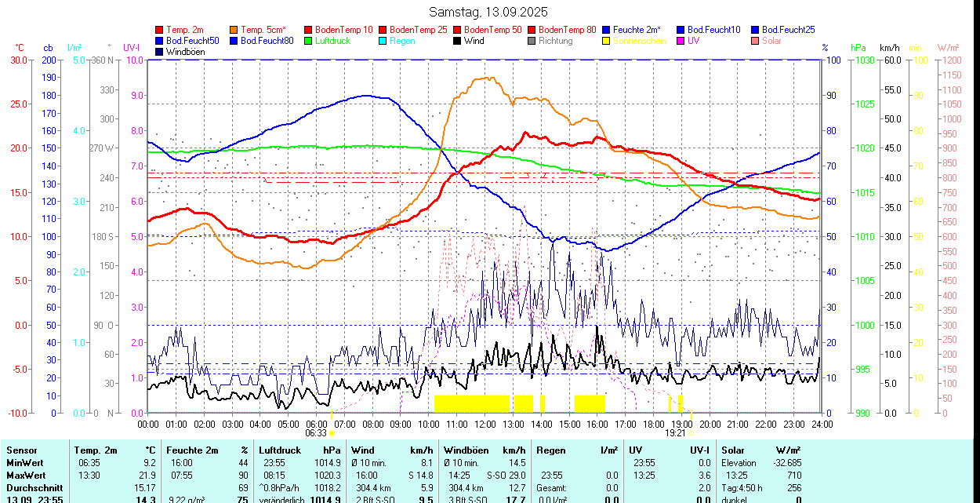Select the Solar legend label
This screenshot has height=503, width=980.
pyautogui.click(x=771, y=41)
